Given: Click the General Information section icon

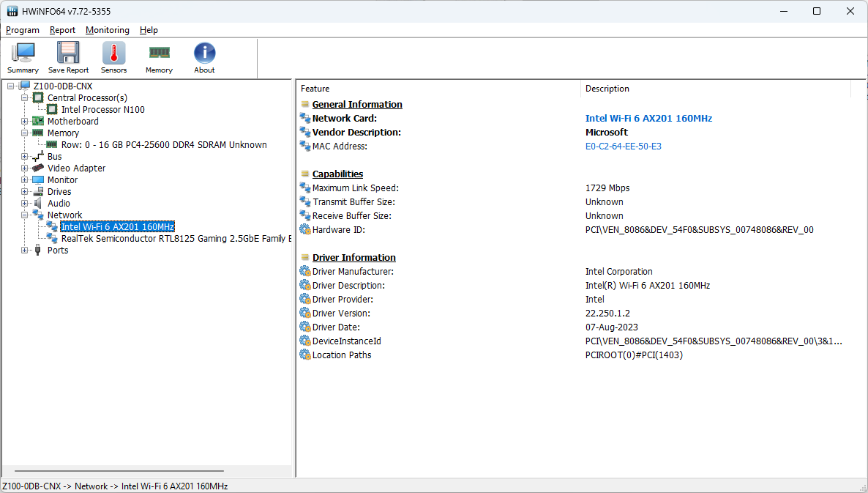Looking at the screenshot, I should [x=305, y=104].
